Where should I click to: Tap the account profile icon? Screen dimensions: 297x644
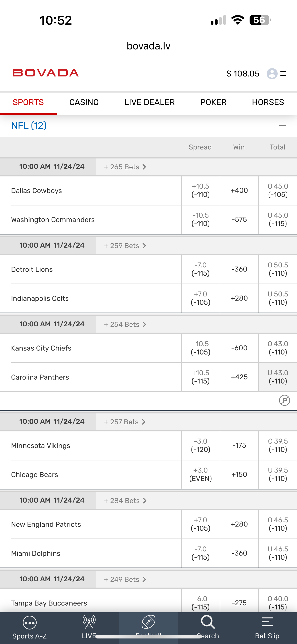pos(272,73)
